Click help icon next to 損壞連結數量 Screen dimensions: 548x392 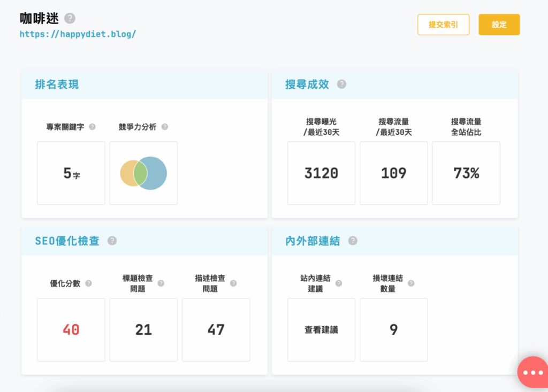[x=411, y=283]
